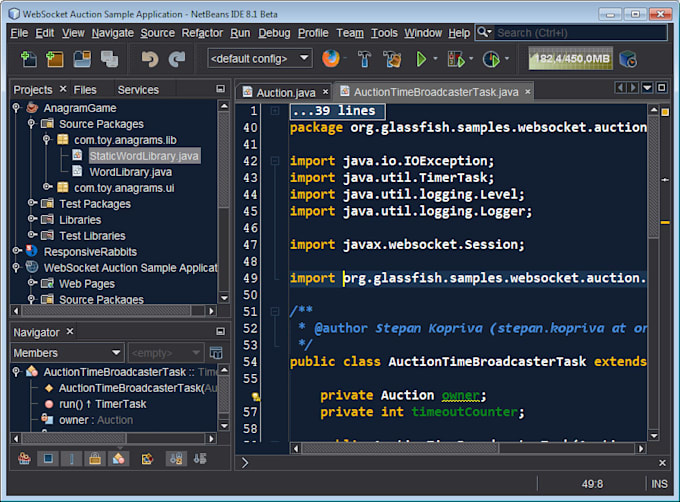Screen dimensions: 680x502
Task: Collapse the AnagramGame project node
Action: pos(18,108)
